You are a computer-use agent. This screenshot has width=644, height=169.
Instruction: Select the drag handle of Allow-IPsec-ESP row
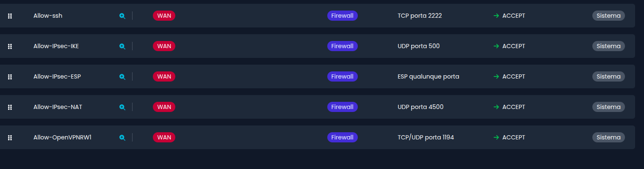(x=10, y=77)
